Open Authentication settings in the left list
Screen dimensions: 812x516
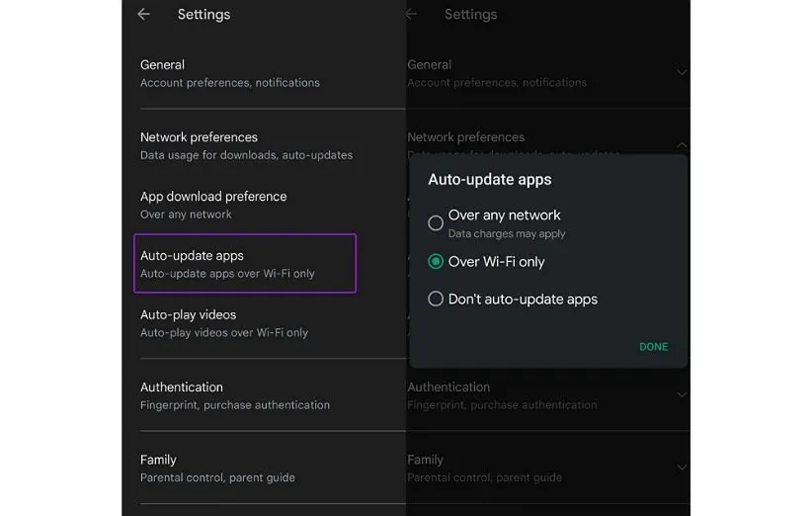[x=235, y=395]
